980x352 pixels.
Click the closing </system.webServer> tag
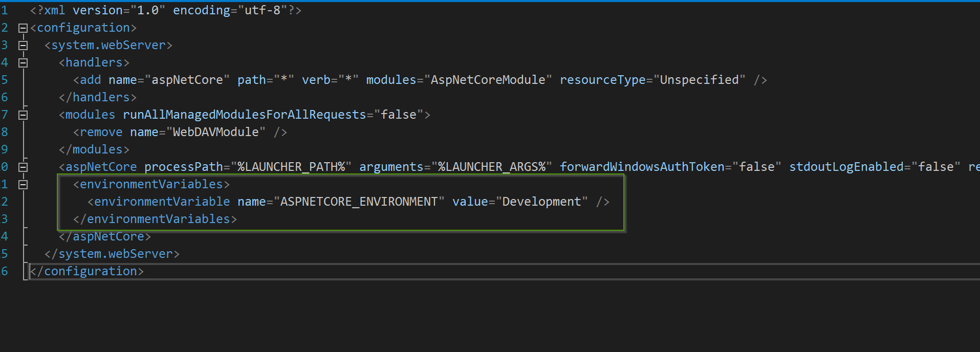click(x=112, y=254)
